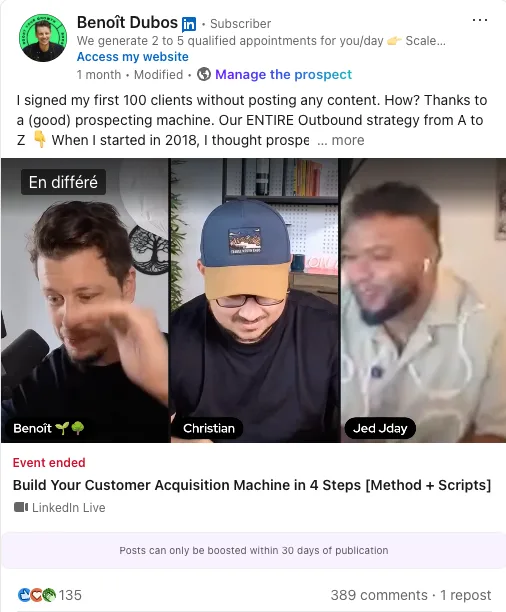This screenshot has width=506, height=612.
Task: Click the LinkedIn badge next to Benoît Dubos
Action: pos(189,24)
